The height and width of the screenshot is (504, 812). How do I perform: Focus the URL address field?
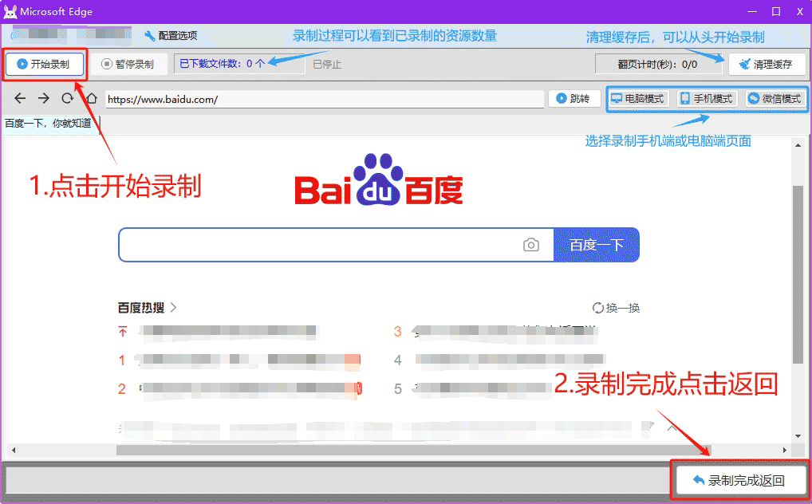click(x=325, y=99)
